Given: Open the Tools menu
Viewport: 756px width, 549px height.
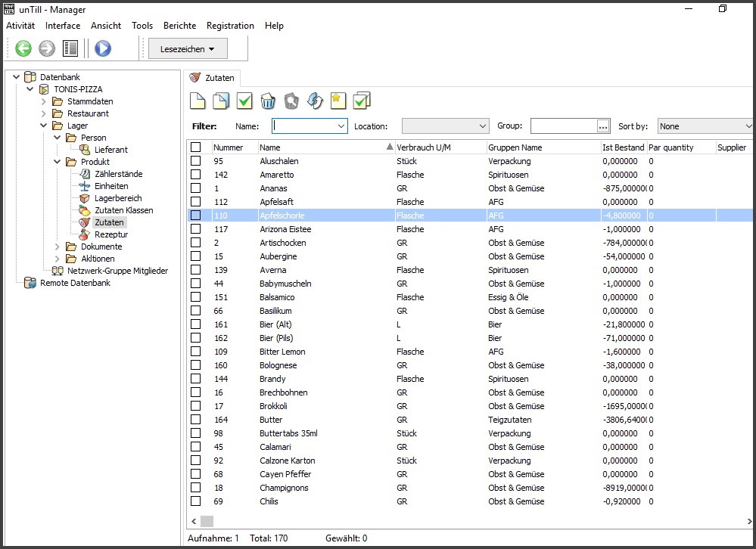Looking at the screenshot, I should tap(142, 26).
